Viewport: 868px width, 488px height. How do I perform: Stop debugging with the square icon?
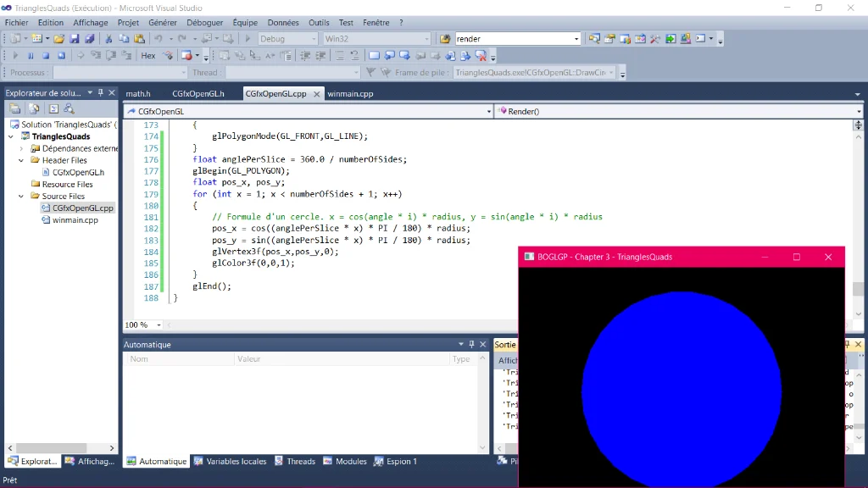(x=46, y=55)
